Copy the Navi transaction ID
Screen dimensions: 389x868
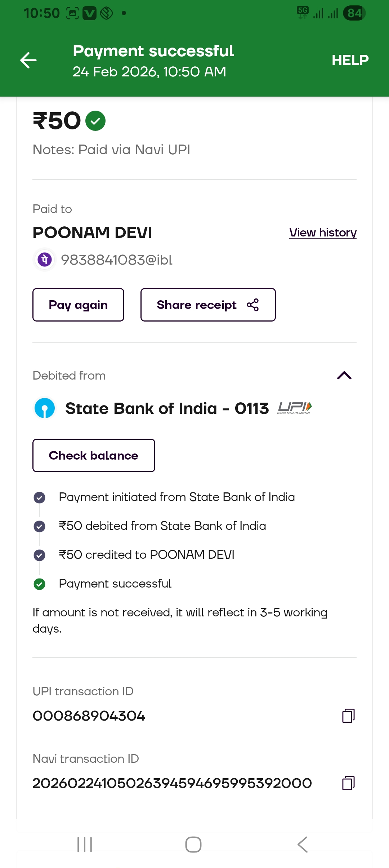(348, 783)
